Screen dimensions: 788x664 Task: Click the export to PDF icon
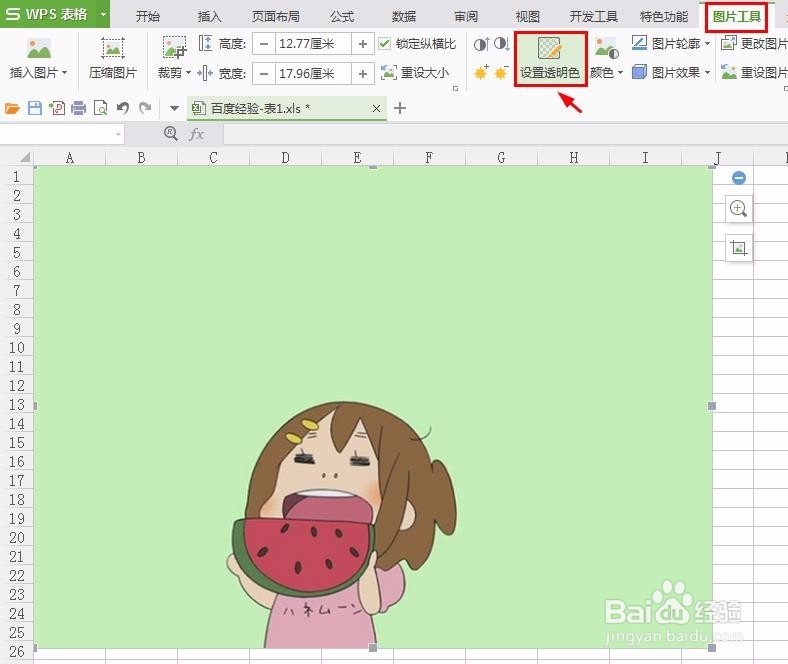tap(57, 108)
